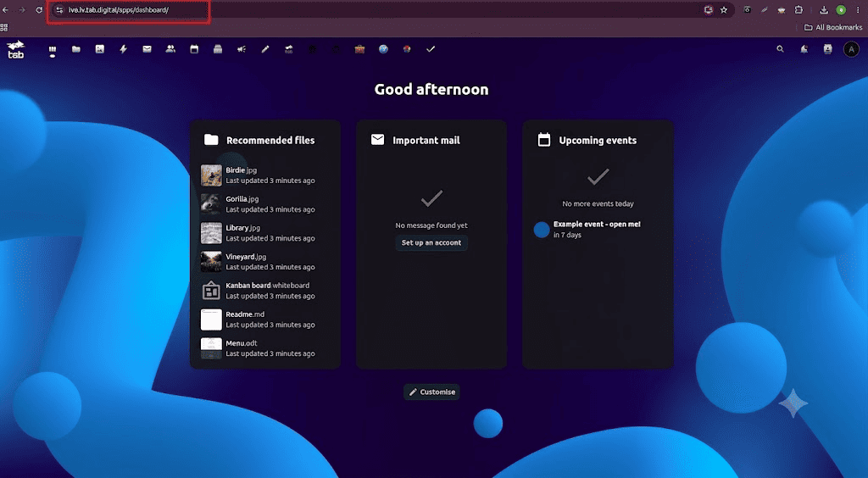This screenshot has width=868, height=478.
Task: Open the Kanban board.whiteboard file
Action: (265, 291)
